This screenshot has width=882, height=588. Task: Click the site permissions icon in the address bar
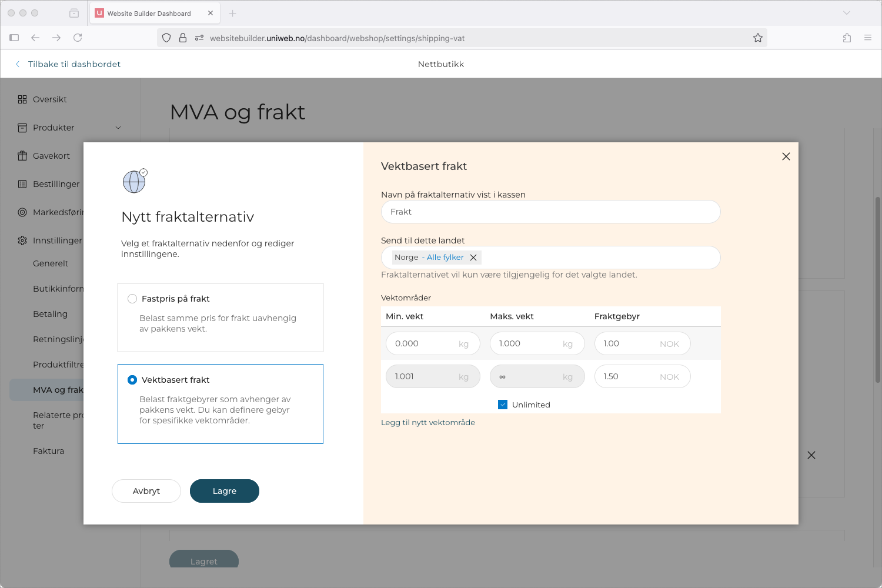(x=199, y=38)
